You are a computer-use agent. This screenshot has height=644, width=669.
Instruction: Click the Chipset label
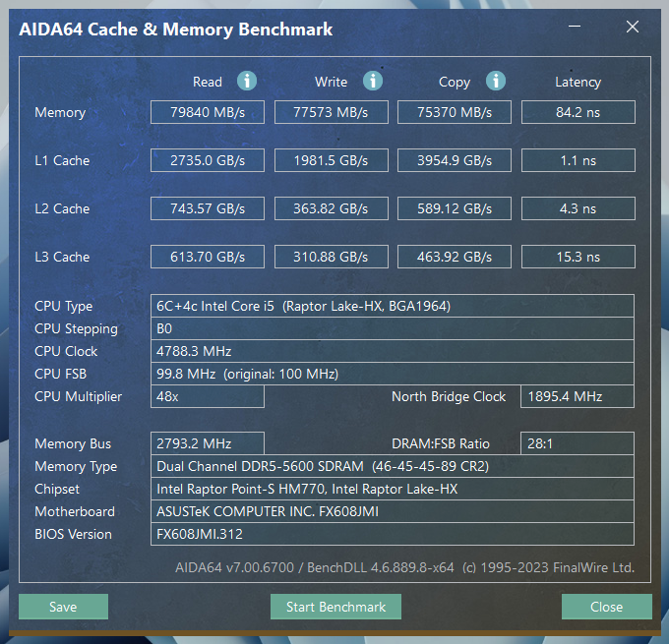[x=57, y=490]
